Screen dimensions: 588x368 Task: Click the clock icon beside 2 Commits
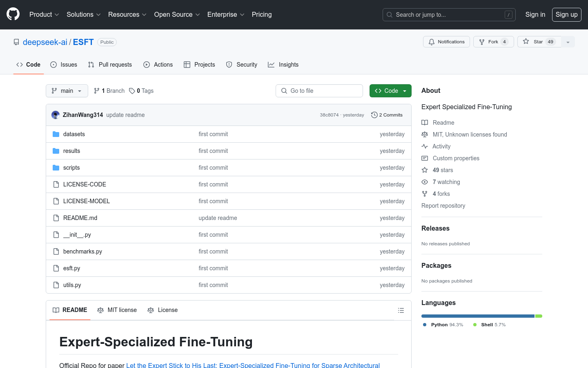(374, 115)
